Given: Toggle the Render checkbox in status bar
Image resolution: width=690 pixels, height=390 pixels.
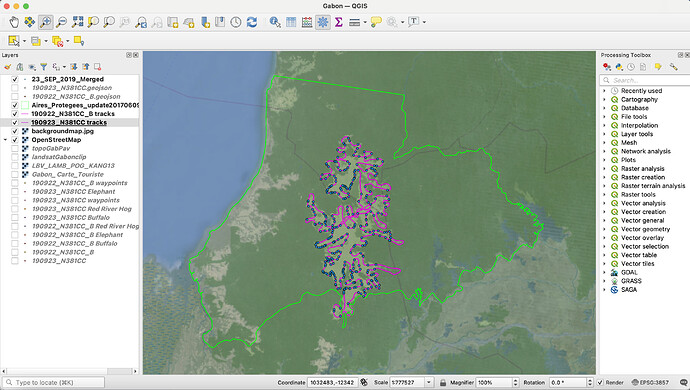Looking at the screenshot, I should (x=600, y=383).
